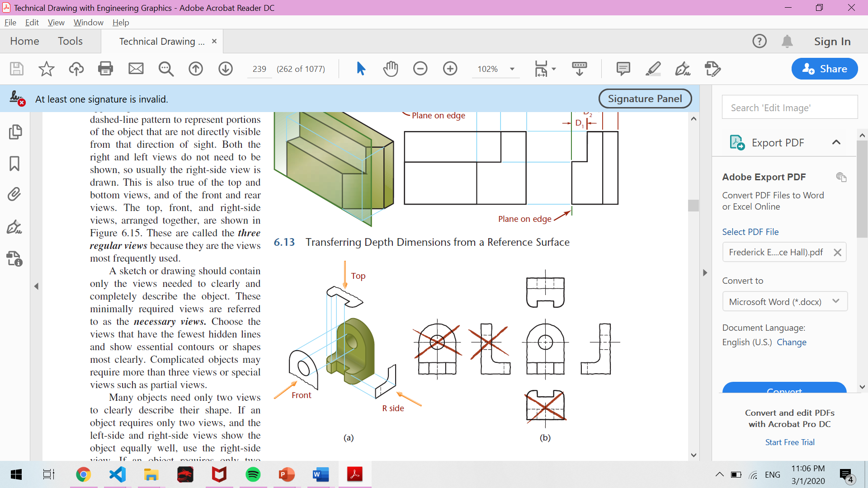Click the Start Free Trial link
868x488 pixels.
[x=789, y=442]
